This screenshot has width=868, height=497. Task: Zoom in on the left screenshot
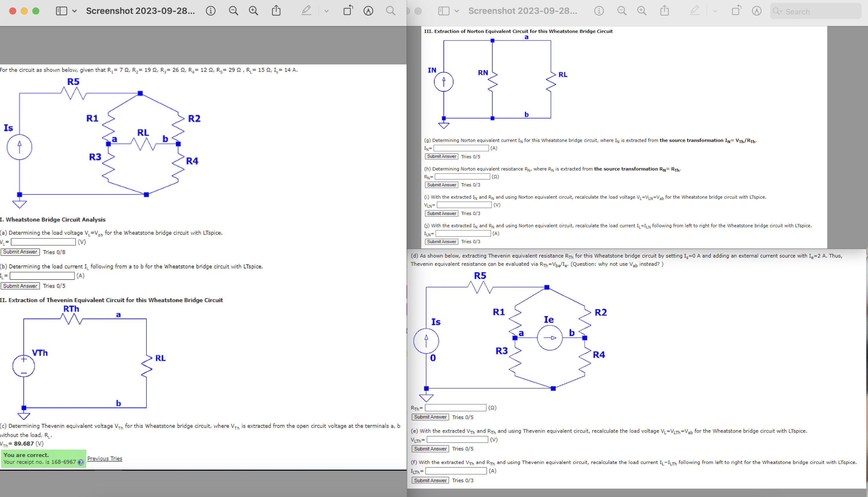click(253, 11)
